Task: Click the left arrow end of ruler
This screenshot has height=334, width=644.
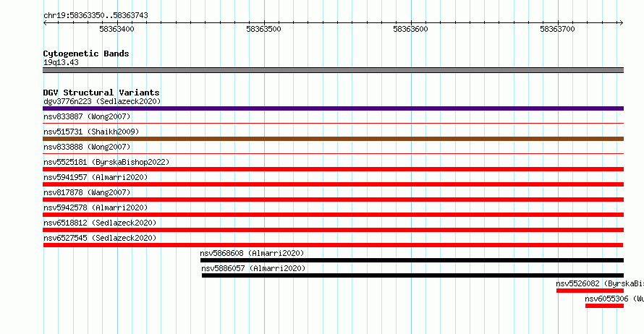Action: point(45,22)
